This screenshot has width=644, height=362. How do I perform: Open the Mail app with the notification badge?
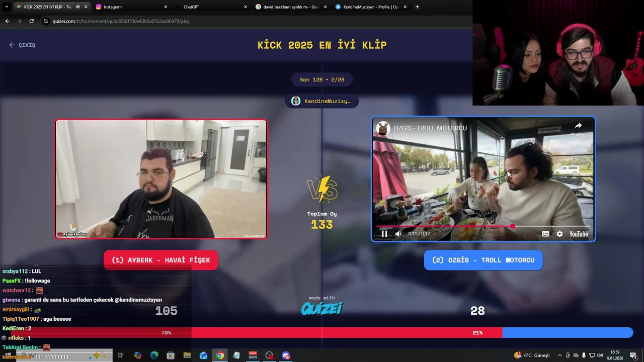[203, 355]
